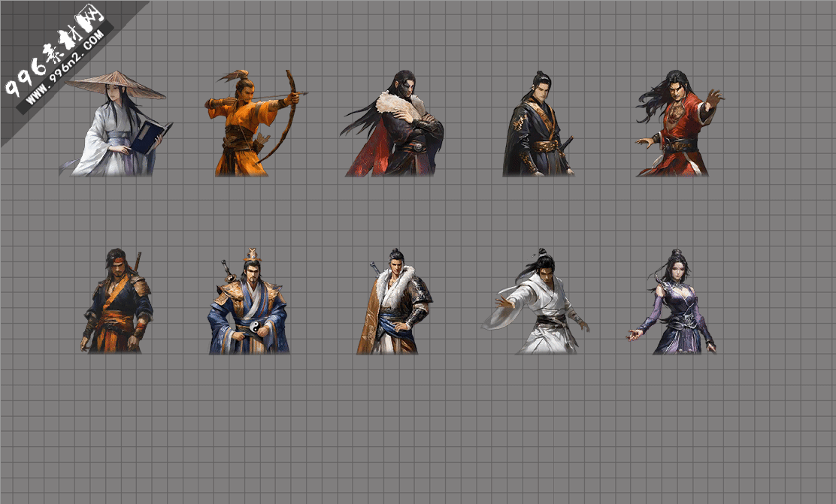The height and width of the screenshot is (504, 836).
Task: Choose the bare-chested warrior with white fur cloak
Action: pyautogui.click(x=394, y=301)
